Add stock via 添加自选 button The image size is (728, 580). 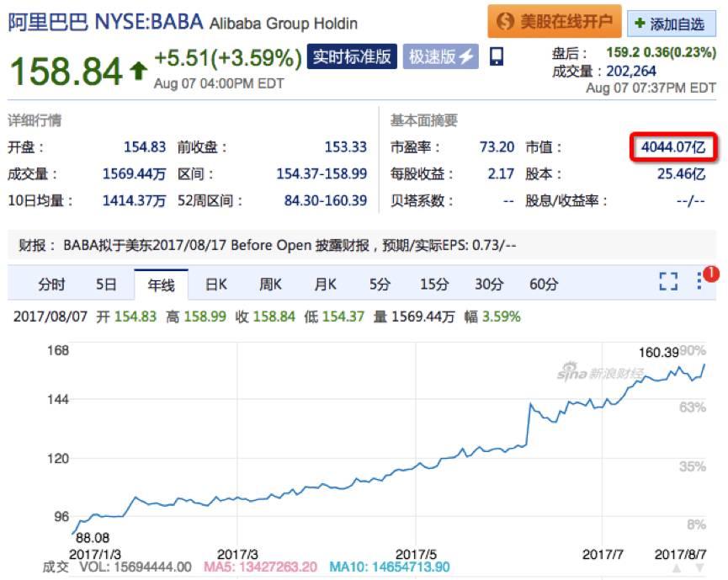pyautogui.click(x=671, y=24)
